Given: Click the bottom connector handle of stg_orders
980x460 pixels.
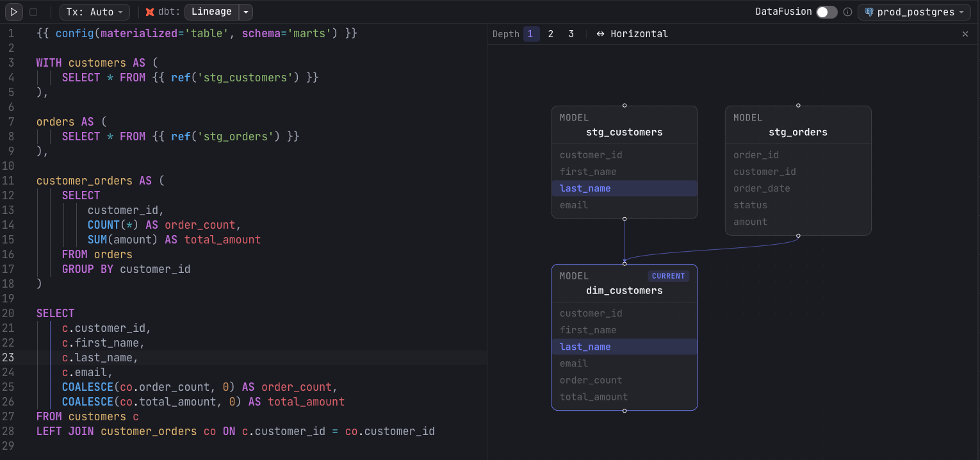Looking at the screenshot, I should point(798,236).
